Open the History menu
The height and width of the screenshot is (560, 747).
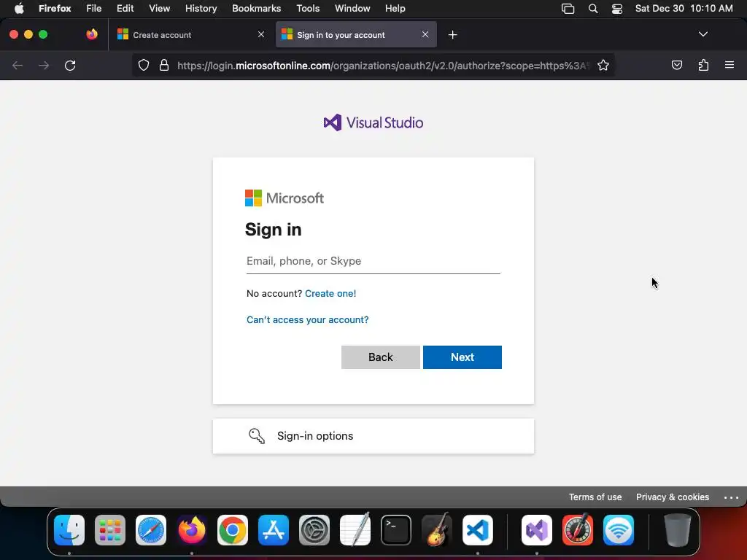pos(201,9)
